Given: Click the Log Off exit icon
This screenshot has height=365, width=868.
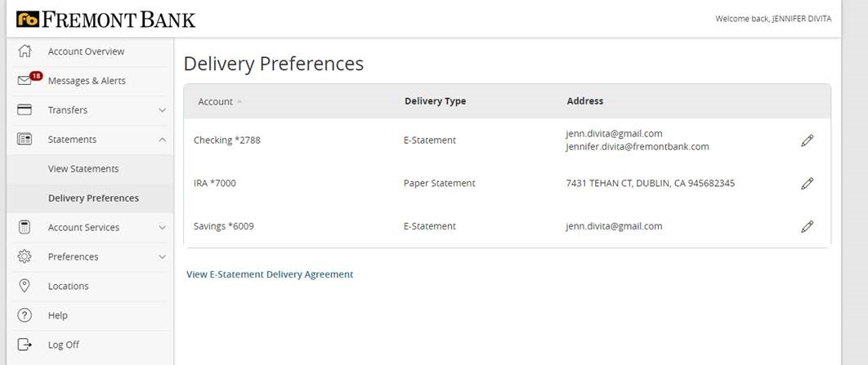Looking at the screenshot, I should [x=25, y=345].
